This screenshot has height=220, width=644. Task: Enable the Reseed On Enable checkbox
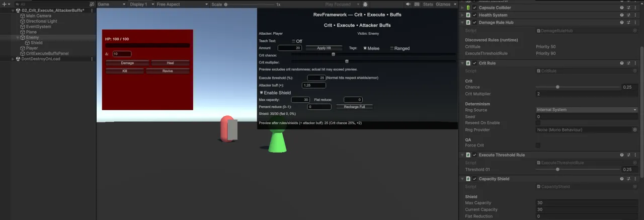pos(538,123)
